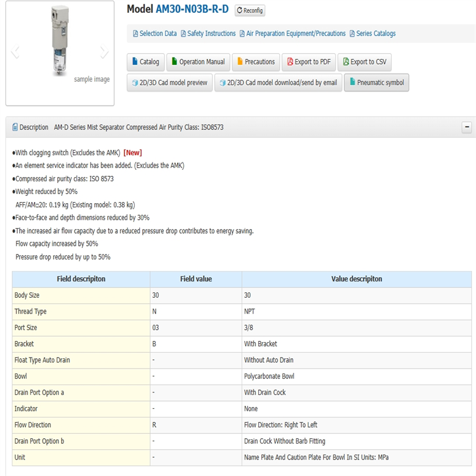Open the Safety Instructions link

click(x=208, y=34)
